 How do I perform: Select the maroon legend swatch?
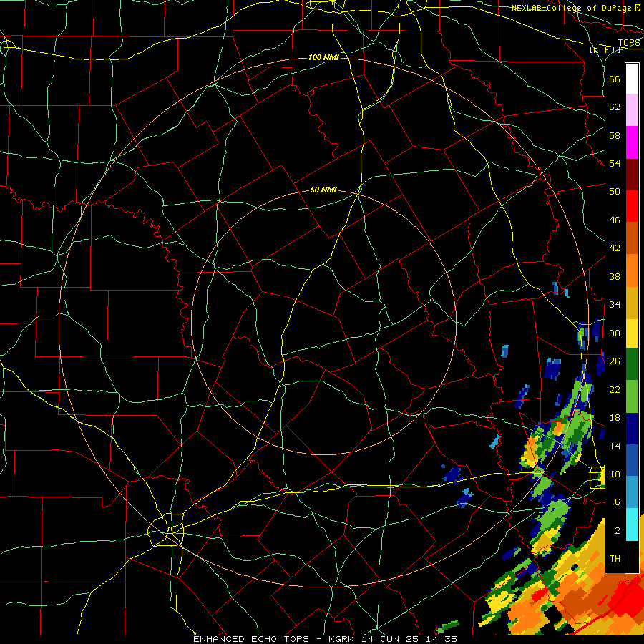point(632,175)
